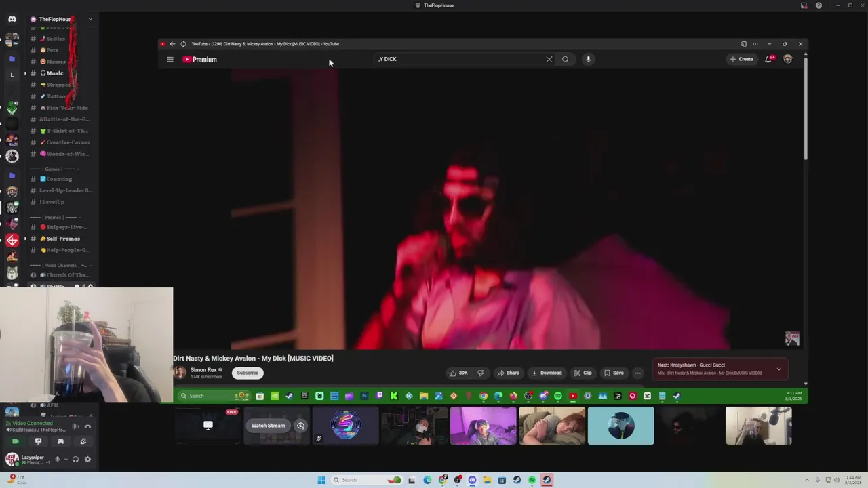Open Windows Start menu
Viewport: 868px width, 488px height.
click(x=321, y=480)
